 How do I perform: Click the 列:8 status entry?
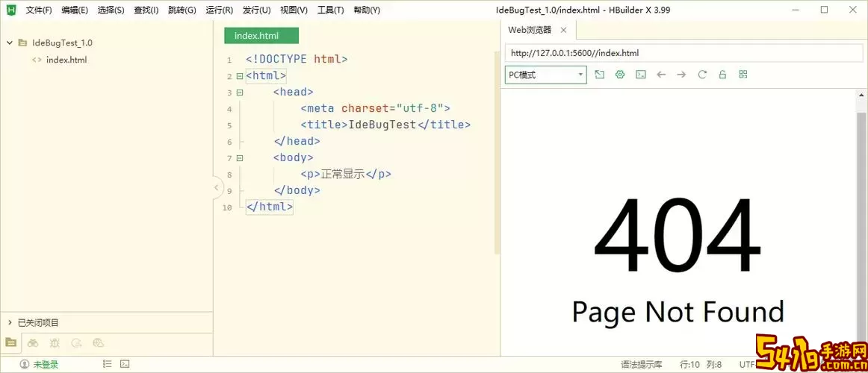point(713,364)
